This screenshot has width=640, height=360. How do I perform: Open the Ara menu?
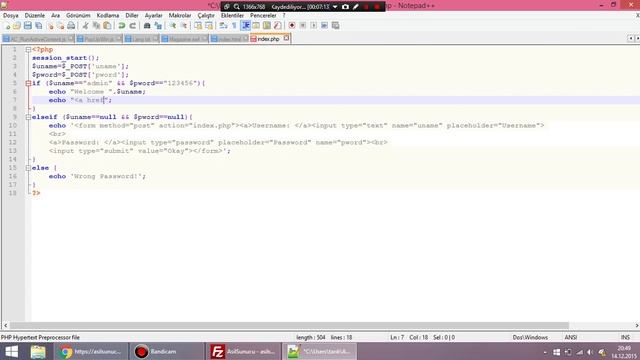(56, 16)
